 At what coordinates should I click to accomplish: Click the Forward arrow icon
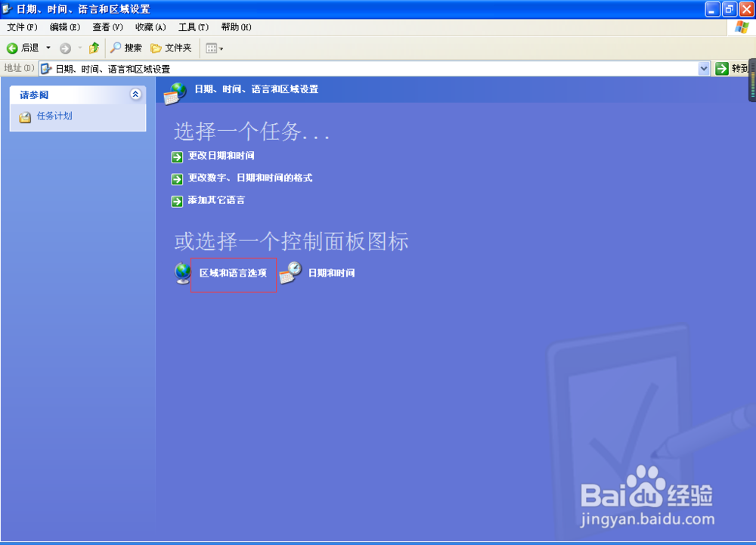click(65, 48)
